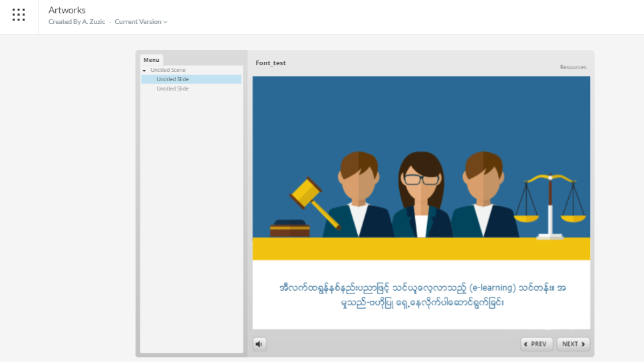Select the second Untitled Slide
644x362 pixels.
(x=173, y=89)
